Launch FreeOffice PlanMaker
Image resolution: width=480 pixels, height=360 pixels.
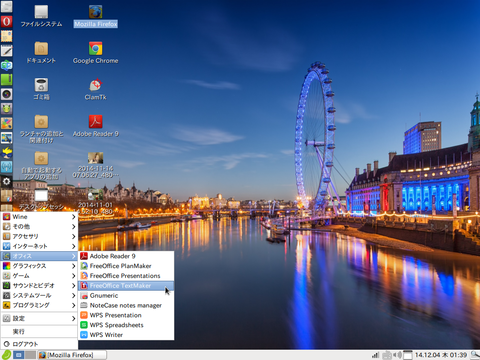[x=126, y=266]
